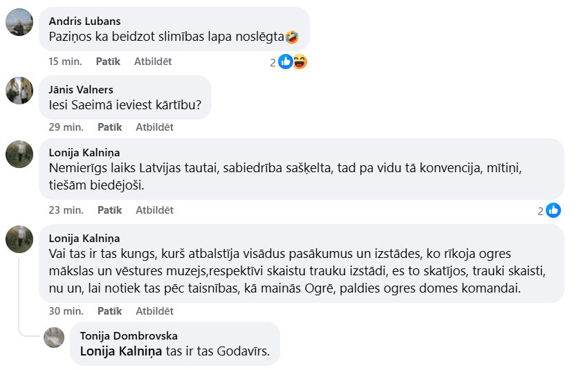Reply to Andris Lubans via Atbildēt
588x370 pixels.
[152, 62]
